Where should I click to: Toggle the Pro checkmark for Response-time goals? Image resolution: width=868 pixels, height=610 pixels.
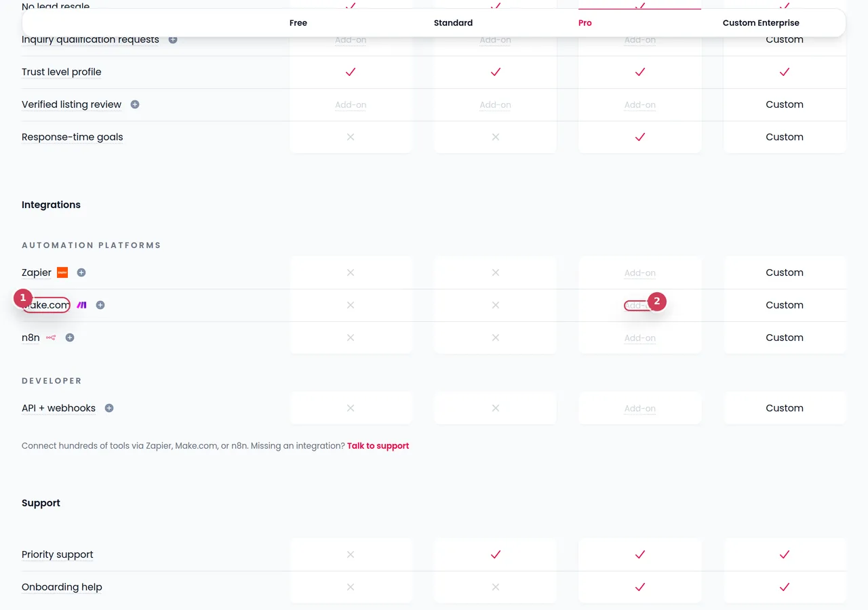[639, 137]
